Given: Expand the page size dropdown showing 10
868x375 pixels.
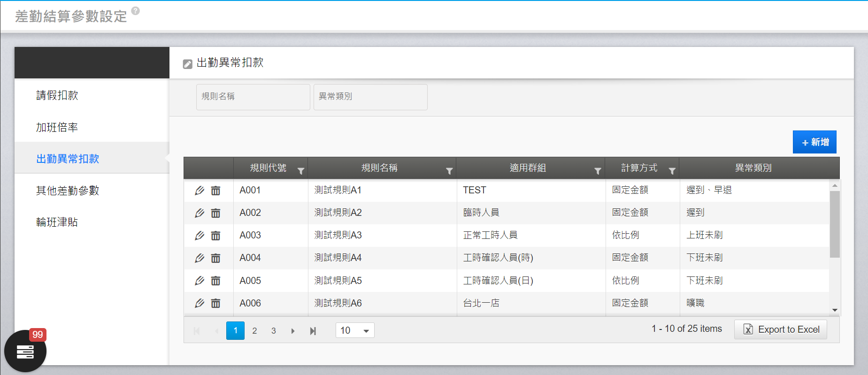Looking at the screenshot, I should tap(366, 331).
